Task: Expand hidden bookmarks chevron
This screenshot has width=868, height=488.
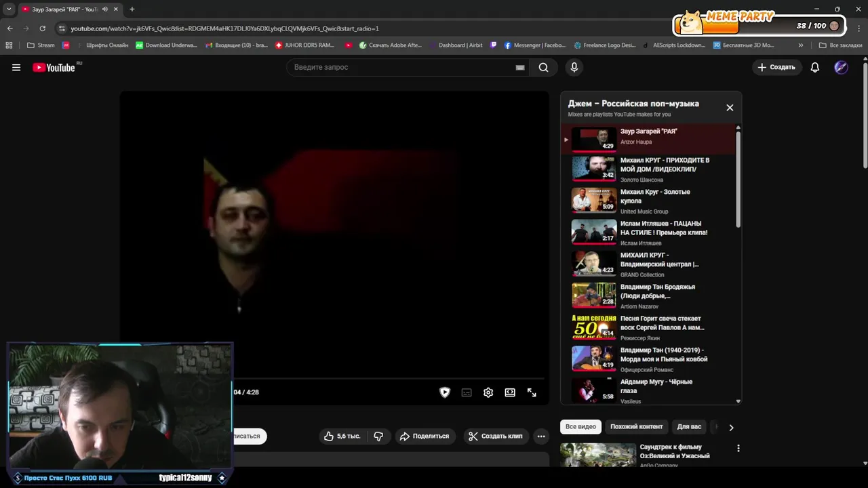Action: click(801, 45)
